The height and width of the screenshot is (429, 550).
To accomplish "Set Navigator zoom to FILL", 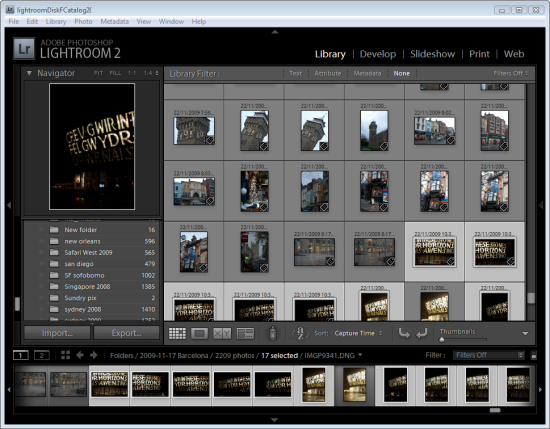I will [x=115, y=73].
